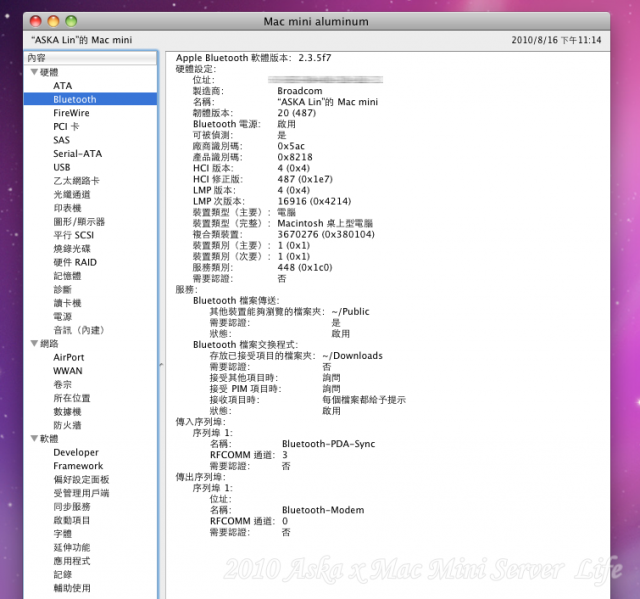Click the Bluetooth-Modem port name
This screenshot has width=640, height=599.
pos(323,510)
